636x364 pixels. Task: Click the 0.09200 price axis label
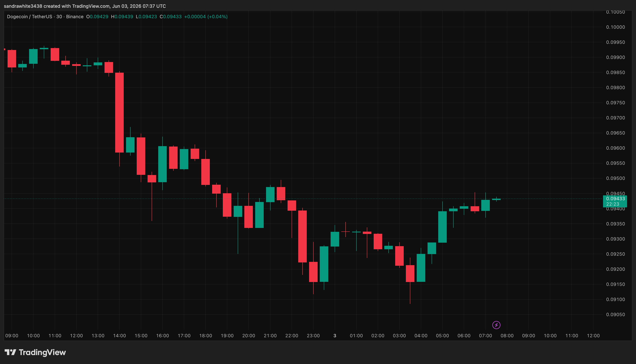tap(615, 269)
